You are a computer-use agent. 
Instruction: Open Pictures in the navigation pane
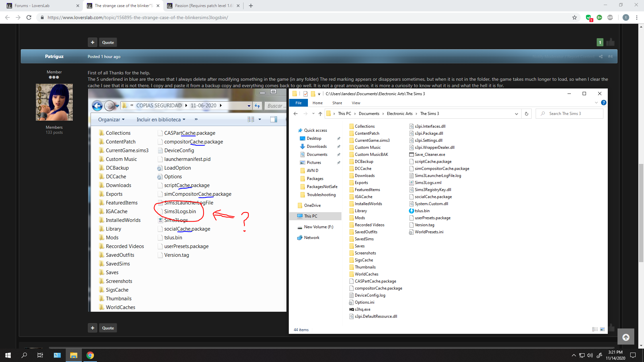[314, 163]
